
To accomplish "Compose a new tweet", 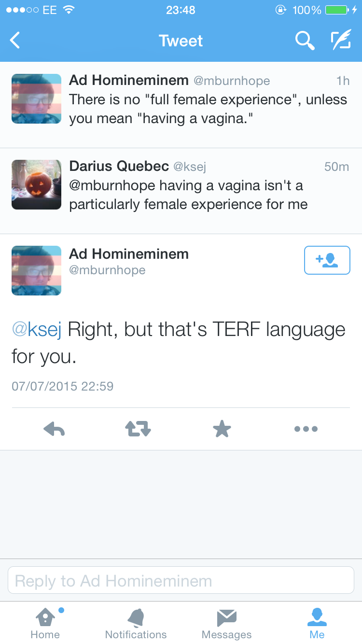I will (341, 41).
